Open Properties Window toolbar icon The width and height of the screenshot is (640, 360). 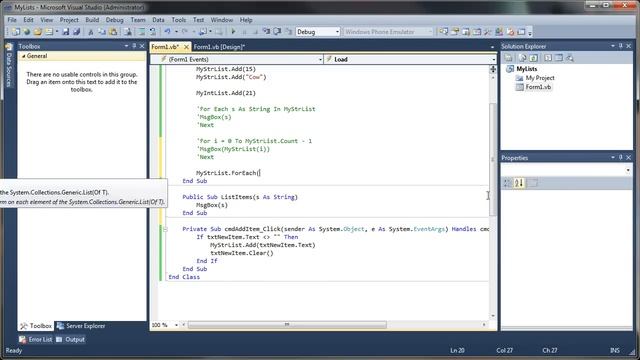[x=455, y=31]
